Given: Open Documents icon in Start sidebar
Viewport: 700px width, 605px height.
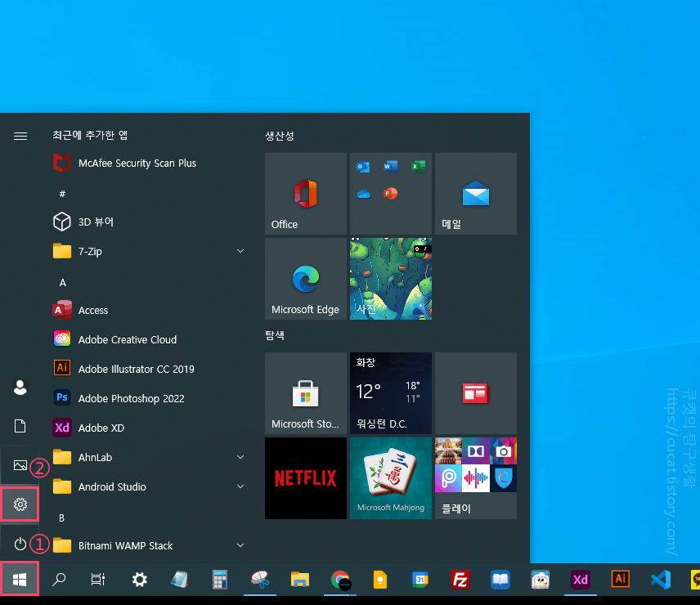Looking at the screenshot, I should click(20, 426).
